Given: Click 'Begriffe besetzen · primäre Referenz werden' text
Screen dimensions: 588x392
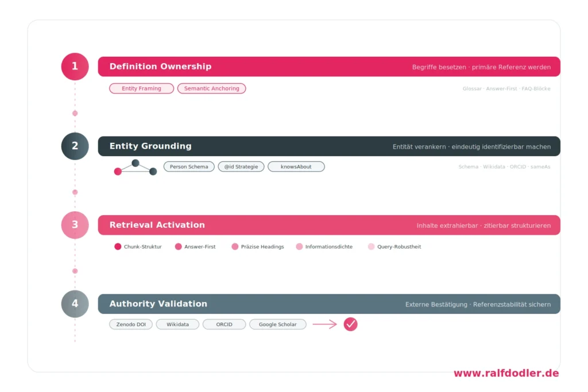Looking at the screenshot, I should [x=481, y=67].
